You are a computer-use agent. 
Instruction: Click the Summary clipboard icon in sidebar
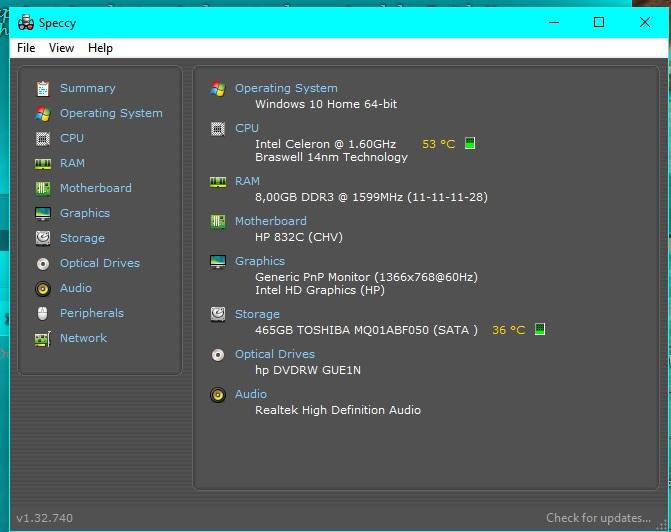43,89
